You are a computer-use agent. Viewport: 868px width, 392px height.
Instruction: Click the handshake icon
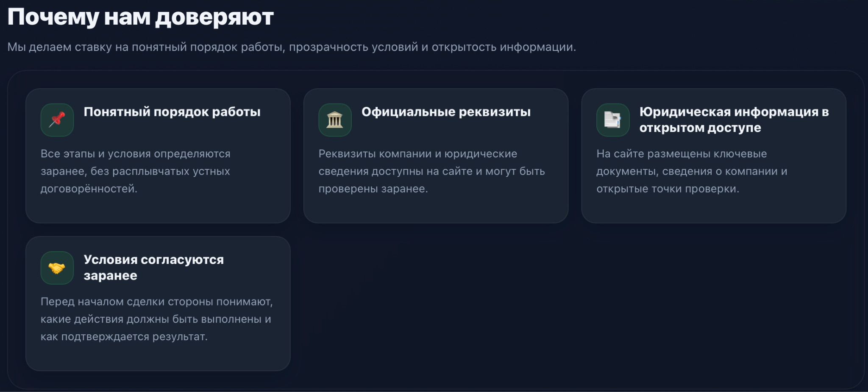[57, 268]
